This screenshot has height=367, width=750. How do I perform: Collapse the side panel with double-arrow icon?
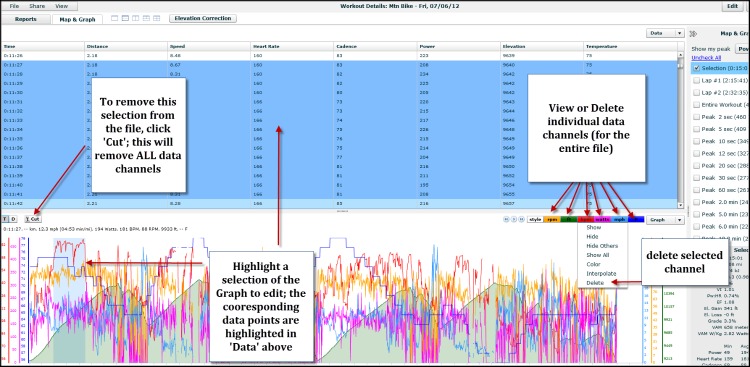point(694,33)
